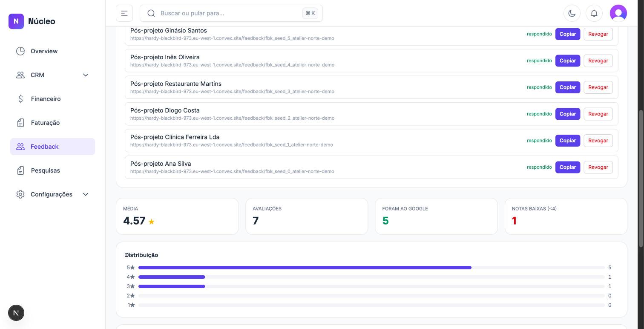
Task: Click the Foram ao Google card
Action: (x=436, y=216)
